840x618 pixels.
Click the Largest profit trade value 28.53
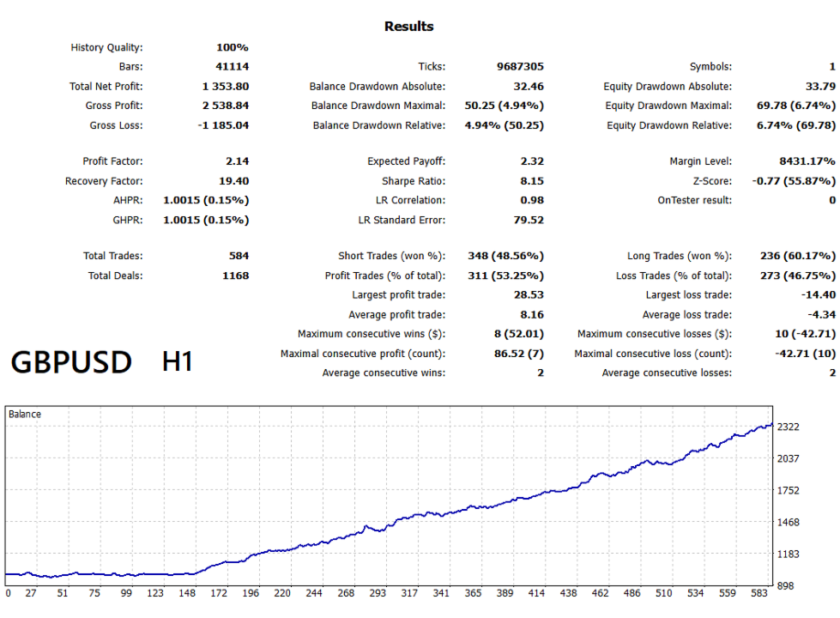pos(529,295)
